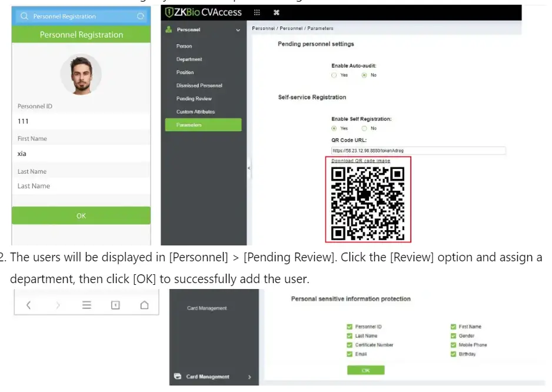
Task: Go back using mobile browser back arrow
Action: pyautogui.click(x=28, y=305)
